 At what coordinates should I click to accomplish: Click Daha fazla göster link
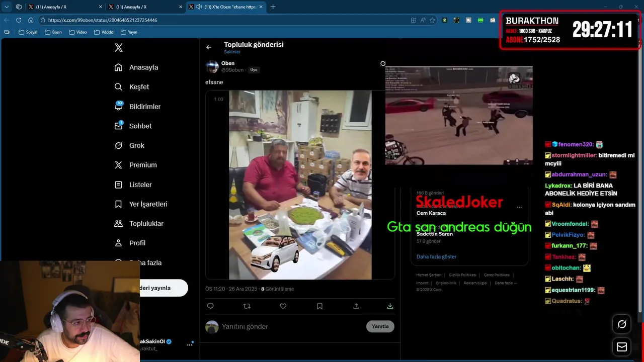tap(436, 257)
